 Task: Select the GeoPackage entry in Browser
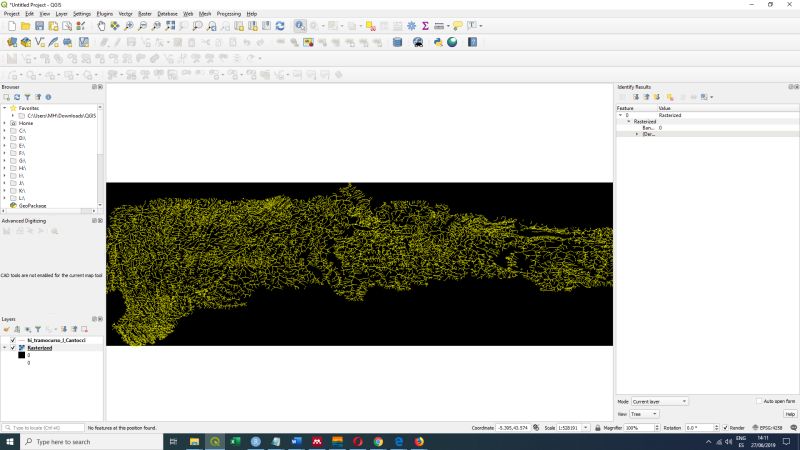pos(32,206)
